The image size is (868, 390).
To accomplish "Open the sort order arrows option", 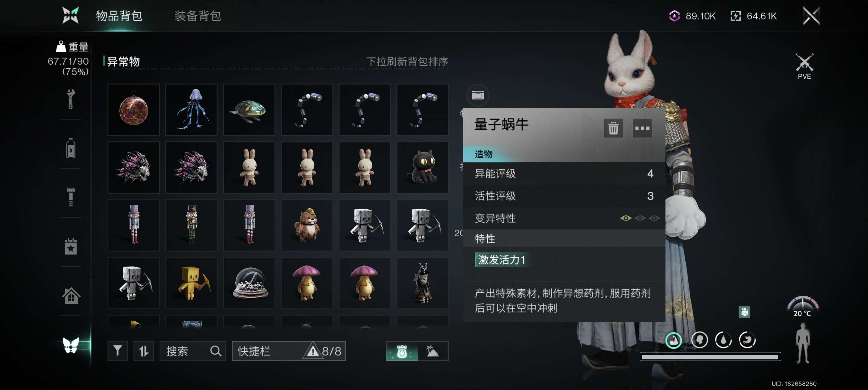I will (x=144, y=351).
